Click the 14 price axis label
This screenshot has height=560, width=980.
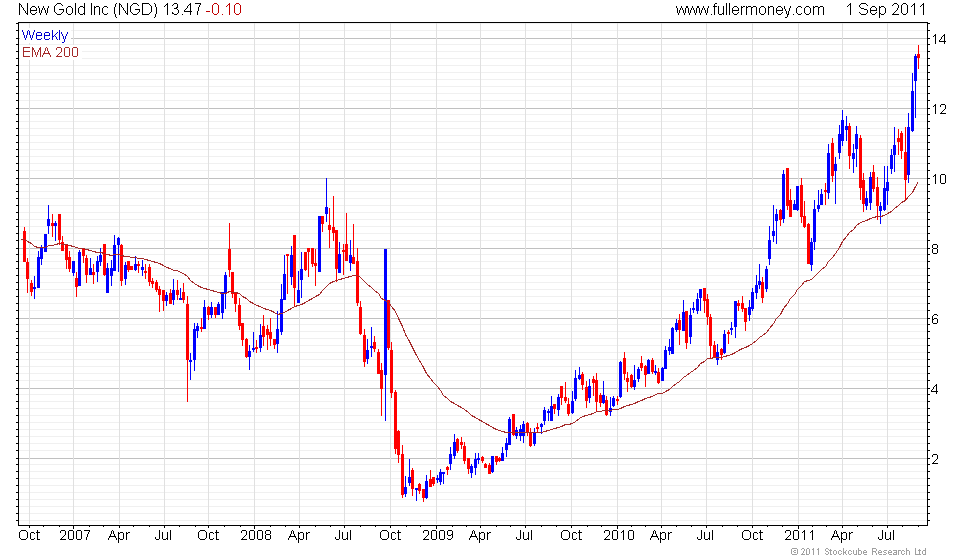tap(939, 39)
